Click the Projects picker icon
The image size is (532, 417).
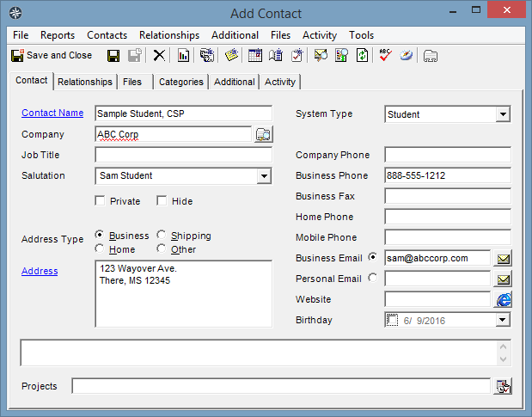(503, 386)
